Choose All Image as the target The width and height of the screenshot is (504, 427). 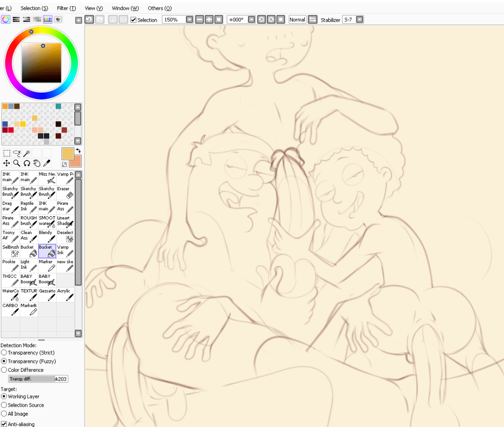[5, 414]
